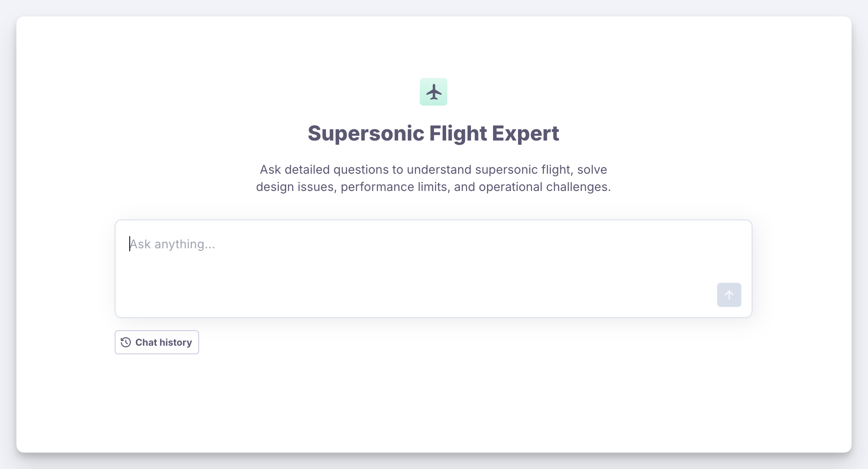Open Chat history
This screenshot has height=469, width=868.
157,342
